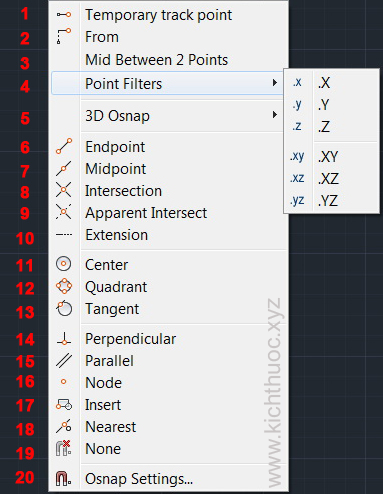
Task: Click the Endpoint snap icon
Action: (x=64, y=146)
